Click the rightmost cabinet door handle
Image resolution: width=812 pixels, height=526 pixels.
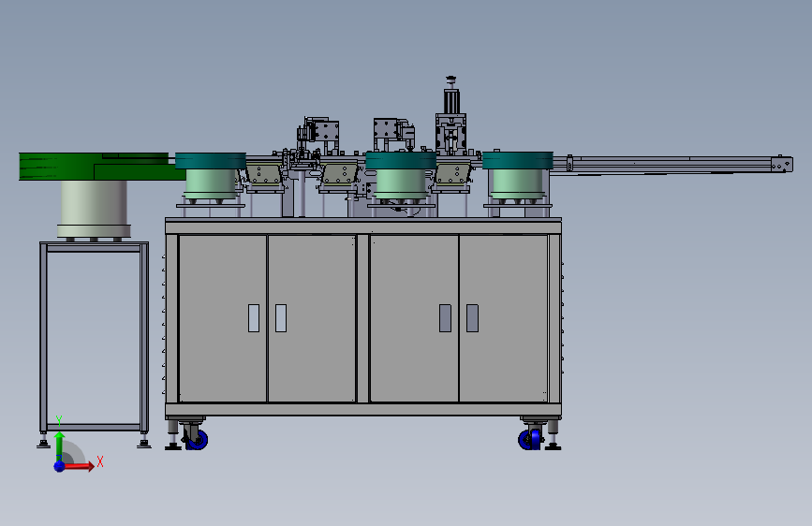coord(472,318)
